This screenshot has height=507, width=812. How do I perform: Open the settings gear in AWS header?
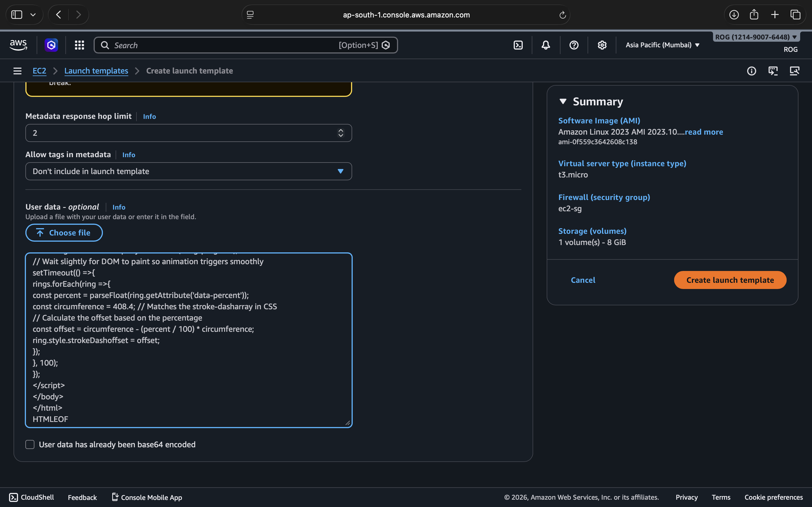click(x=602, y=45)
